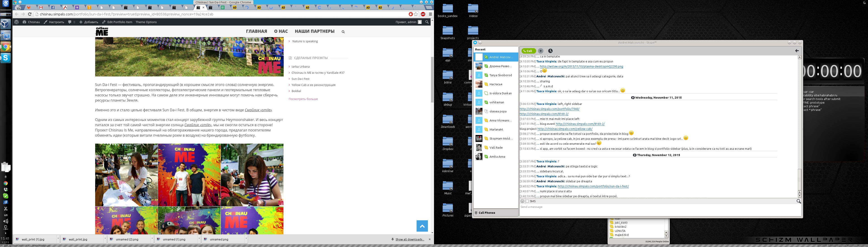Open gallery photo of two men standing
This screenshot has height=247, width=868.
coord(189,175)
